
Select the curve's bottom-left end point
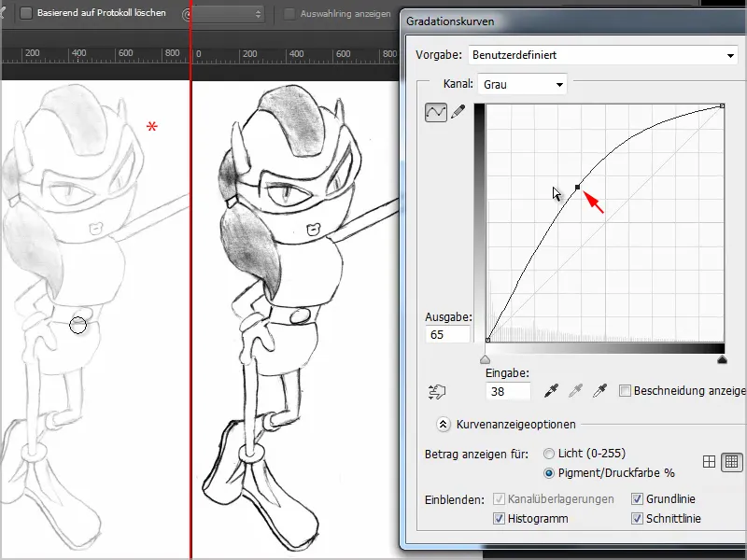(x=487, y=340)
